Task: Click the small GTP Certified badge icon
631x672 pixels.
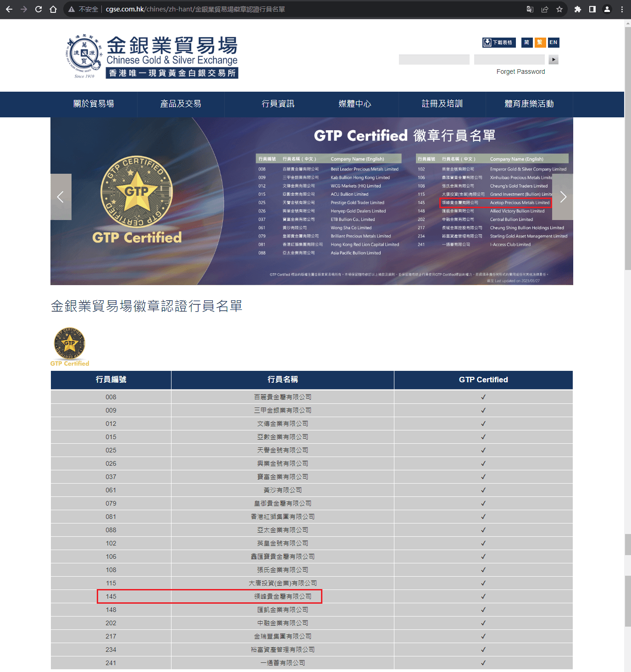Action: tap(70, 347)
